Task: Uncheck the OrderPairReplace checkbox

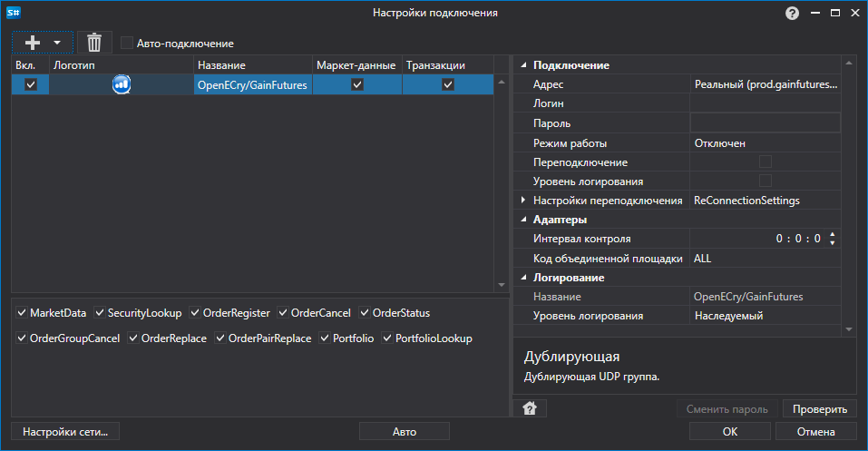Action: (x=220, y=338)
